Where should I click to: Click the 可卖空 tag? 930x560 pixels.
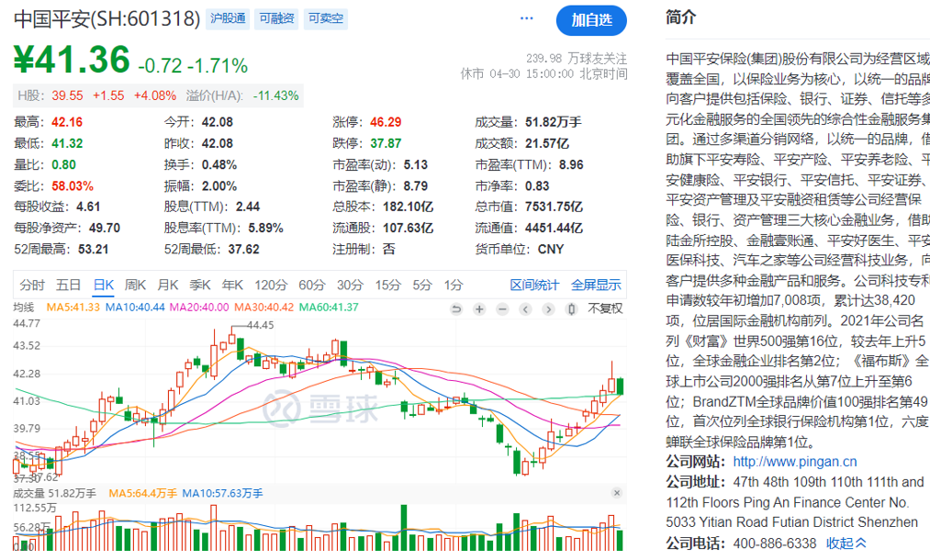click(326, 19)
